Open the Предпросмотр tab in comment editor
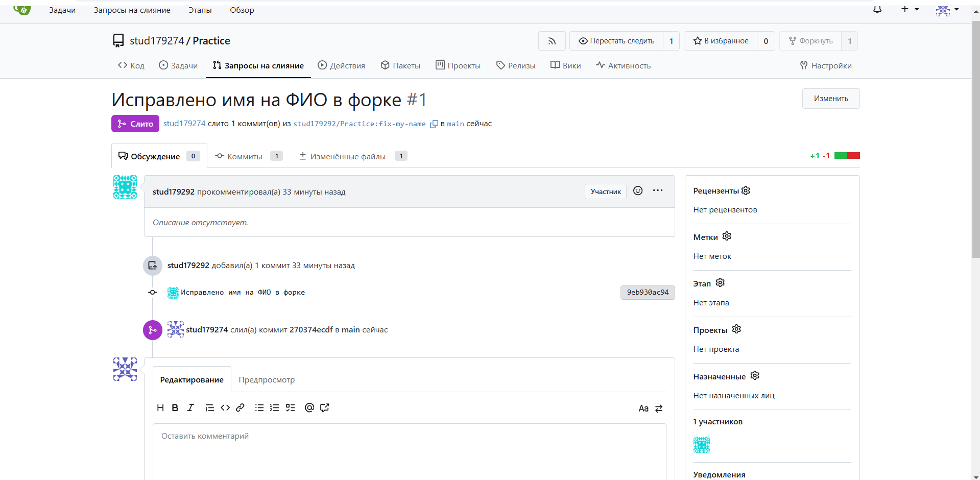Image resolution: width=980 pixels, height=480 pixels. click(267, 380)
